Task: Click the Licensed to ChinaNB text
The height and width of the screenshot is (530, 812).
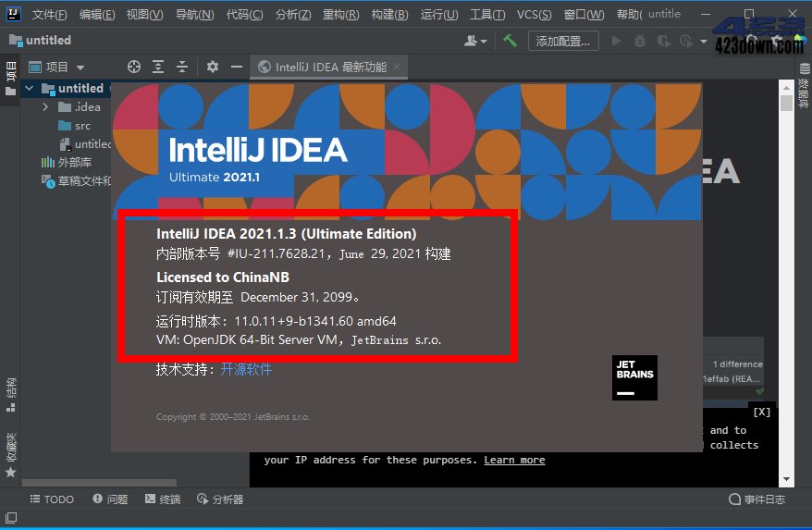Action: coord(223,277)
